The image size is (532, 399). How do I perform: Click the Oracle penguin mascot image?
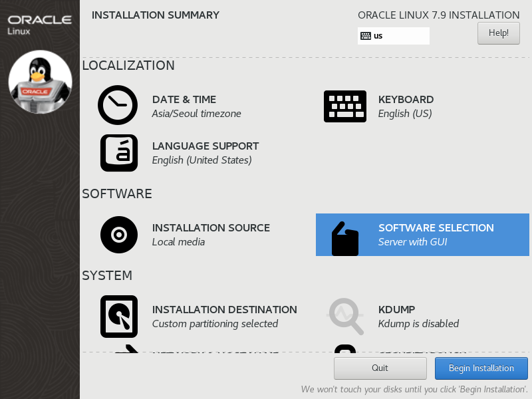(40, 82)
